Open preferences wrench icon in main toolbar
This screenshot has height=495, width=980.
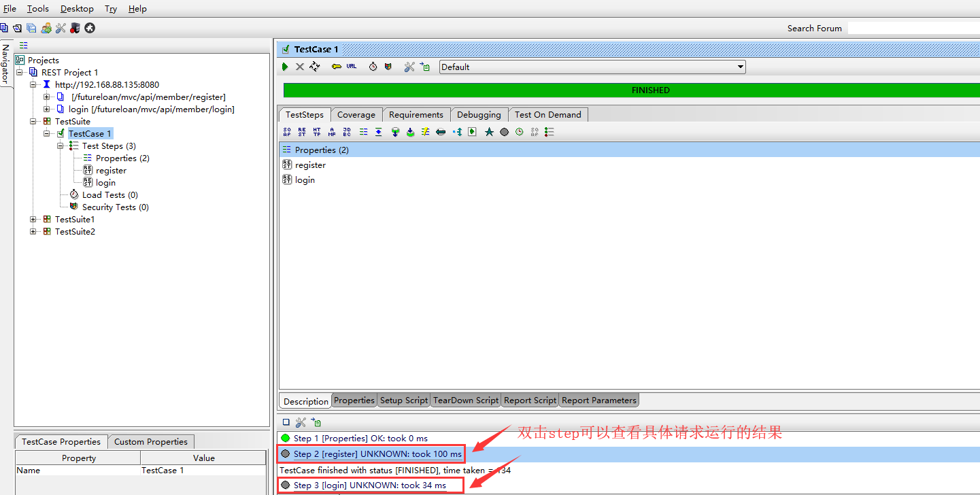pyautogui.click(x=61, y=28)
